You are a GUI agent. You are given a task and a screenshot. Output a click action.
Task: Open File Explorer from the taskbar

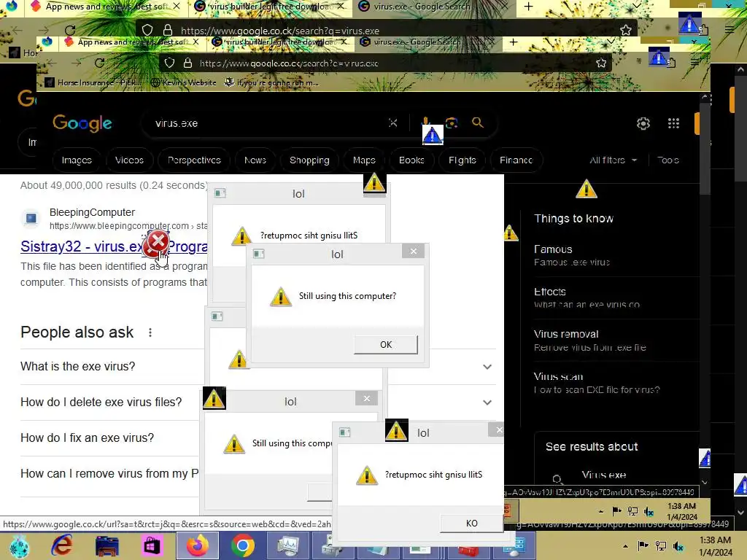pos(107,545)
